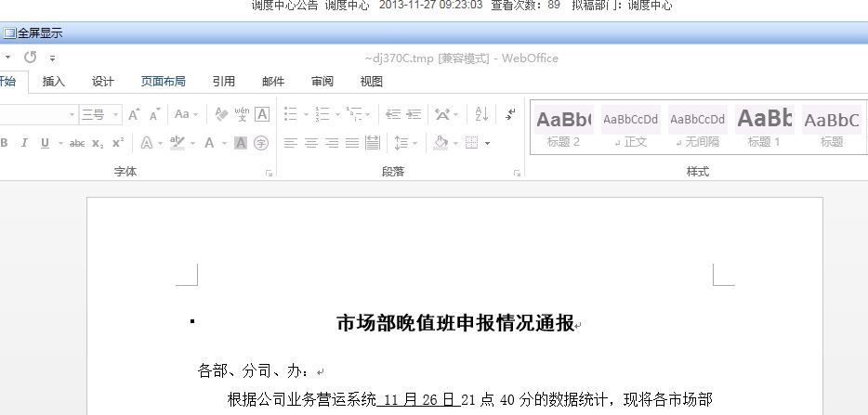
Task: Click the document title 市场部晚值班申报情况通报
Action: 455,323
